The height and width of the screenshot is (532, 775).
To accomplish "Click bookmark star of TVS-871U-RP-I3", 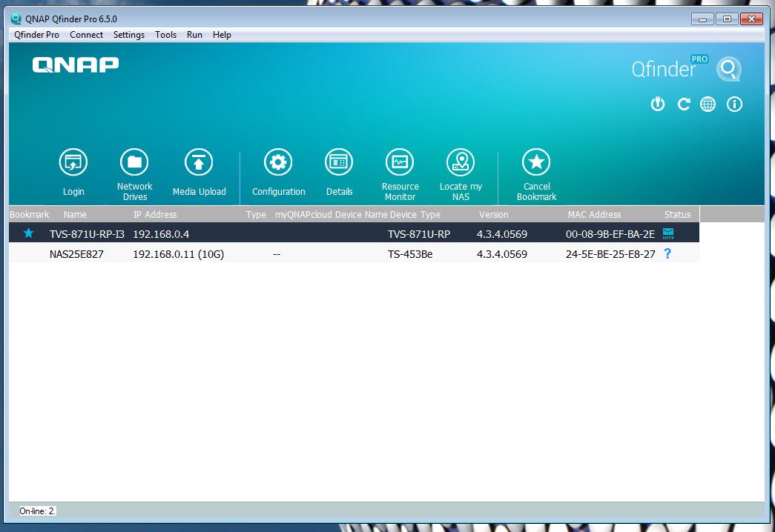I will tap(29, 233).
